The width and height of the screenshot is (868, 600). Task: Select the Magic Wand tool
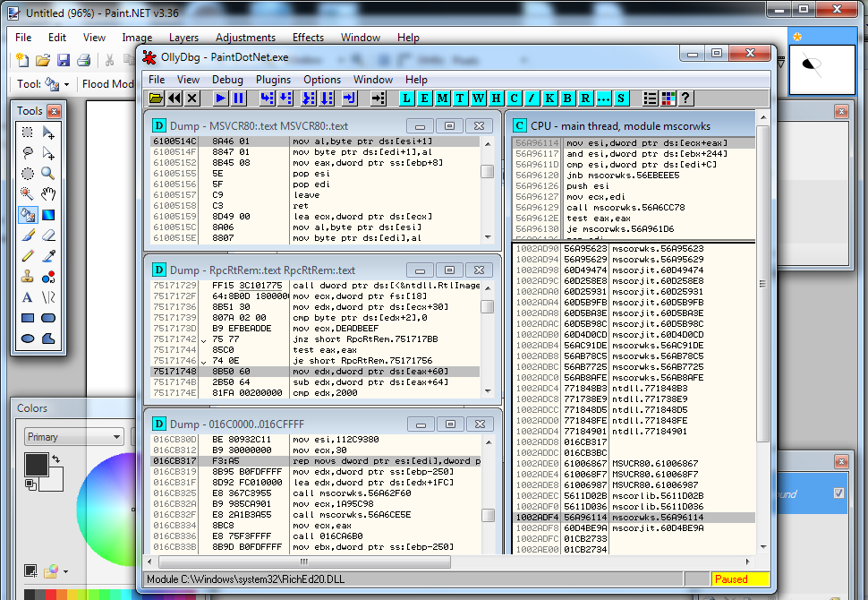[x=28, y=193]
